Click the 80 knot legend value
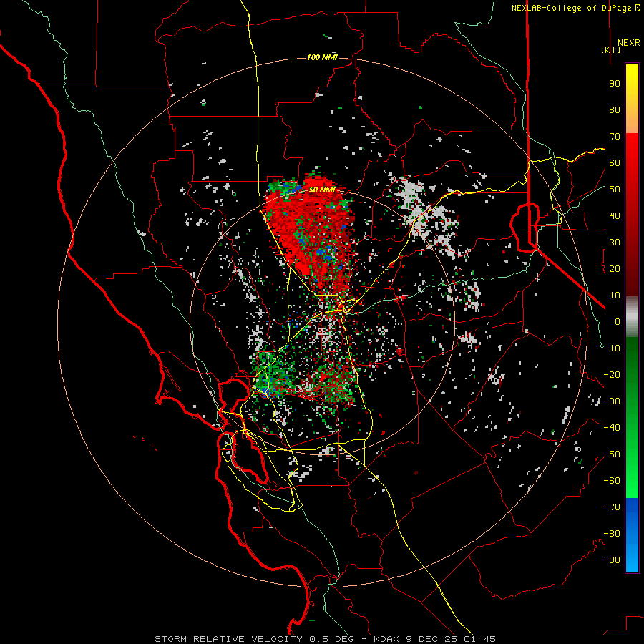 point(615,110)
